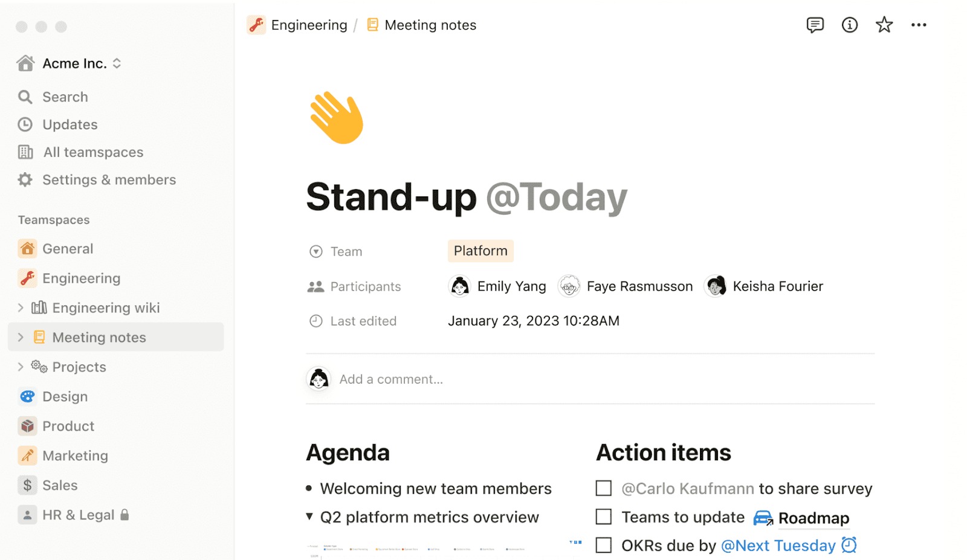Star this page as favorite
967x560 pixels.
pyautogui.click(x=884, y=25)
